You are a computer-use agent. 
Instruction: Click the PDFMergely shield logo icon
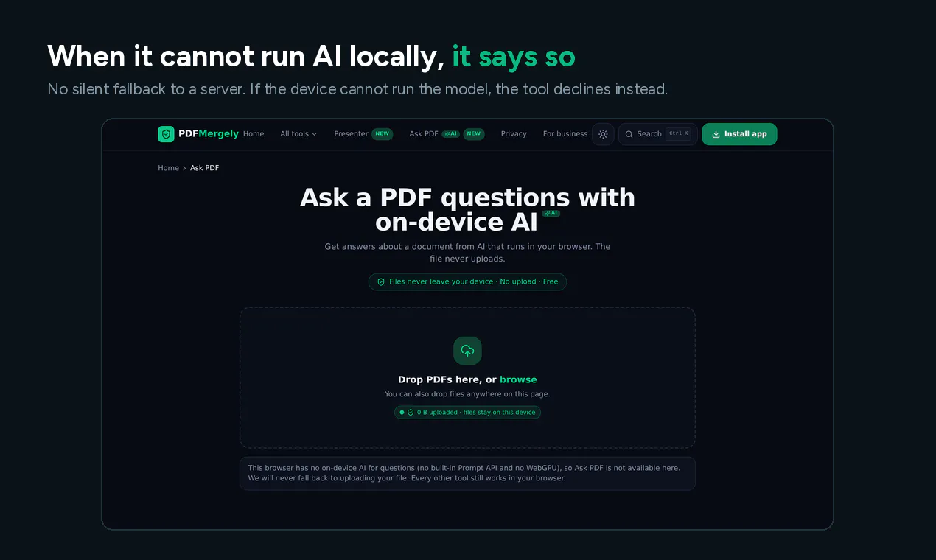pyautogui.click(x=166, y=134)
